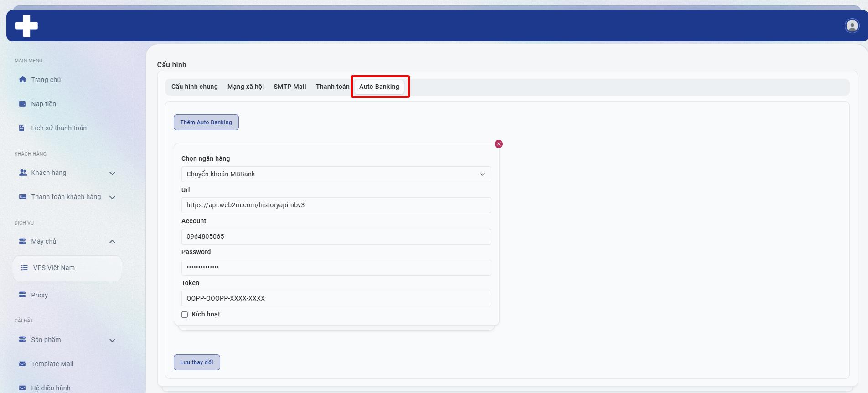Click the server icon beside Máy chủ
868x393 pixels.
pos(22,241)
